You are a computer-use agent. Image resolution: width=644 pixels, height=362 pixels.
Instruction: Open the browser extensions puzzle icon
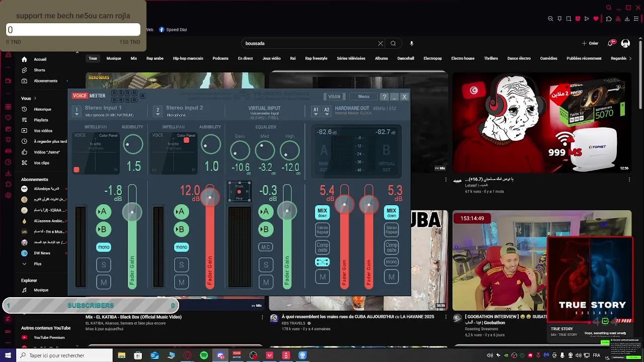click(x=609, y=19)
